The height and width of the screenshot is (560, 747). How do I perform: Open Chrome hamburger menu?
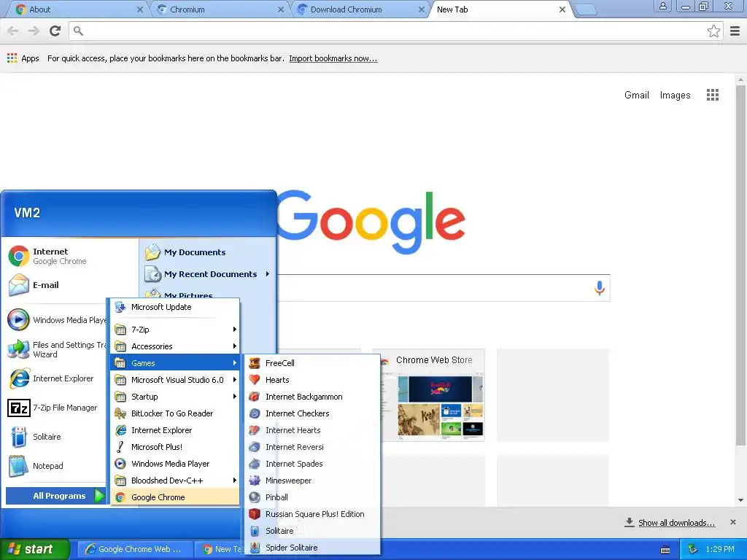click(735, 31)
